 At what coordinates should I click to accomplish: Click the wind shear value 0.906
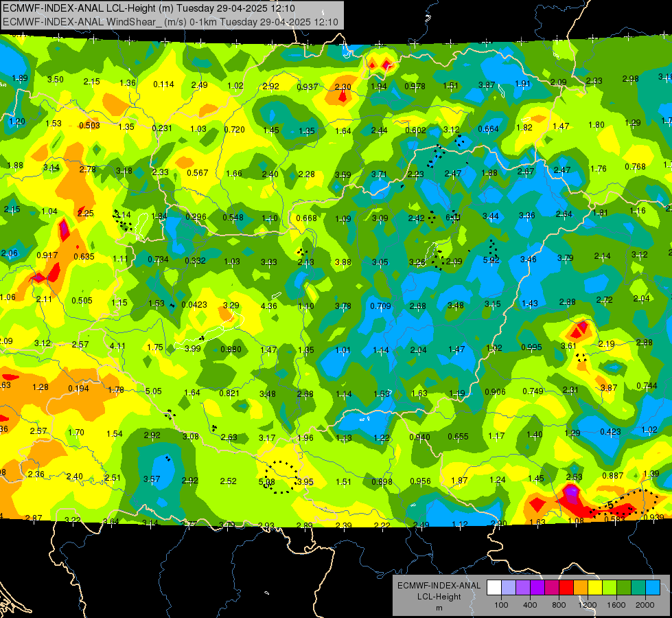click(x=495, y=391)
